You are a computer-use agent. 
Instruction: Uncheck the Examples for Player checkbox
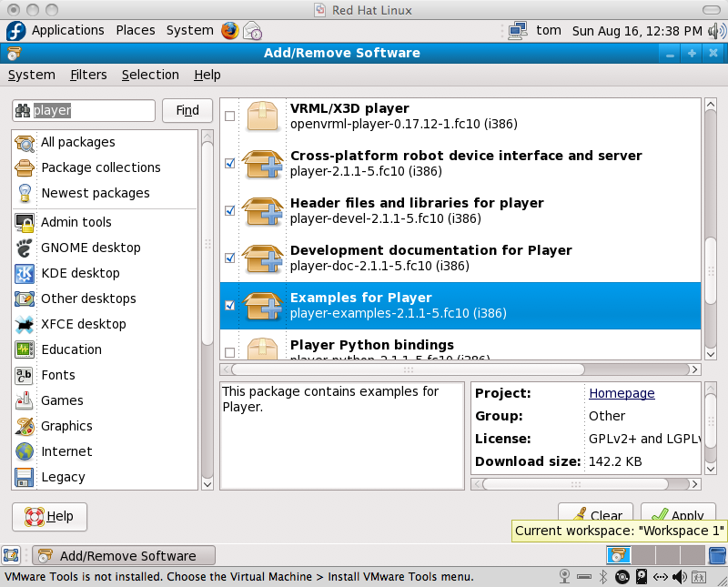229,306
